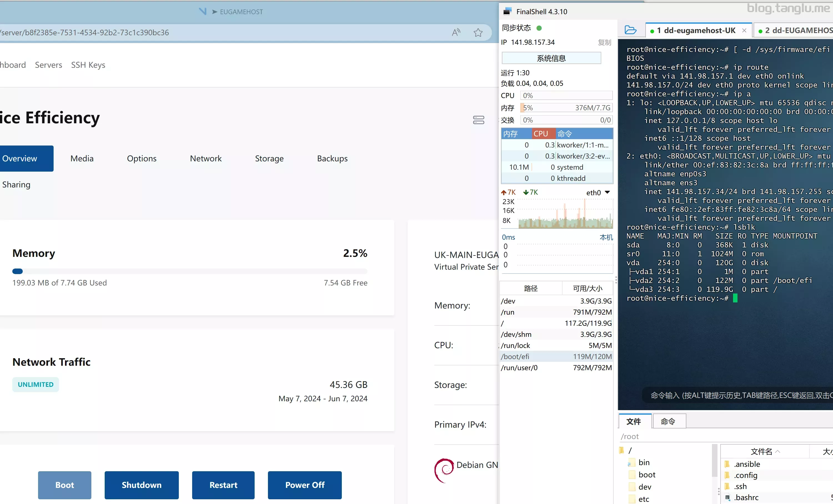
Task: Open the folder icon in FinalShell tab bar
Action: 631,30
